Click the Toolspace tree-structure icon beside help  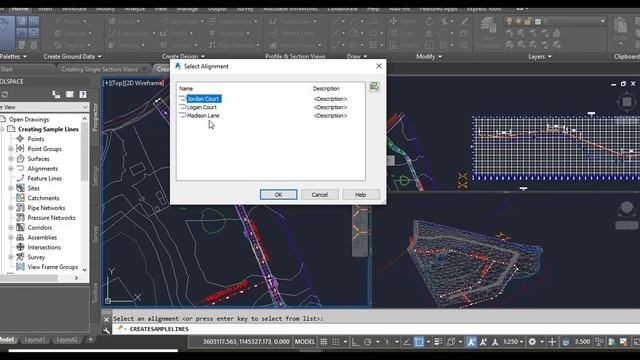(56, 95)
